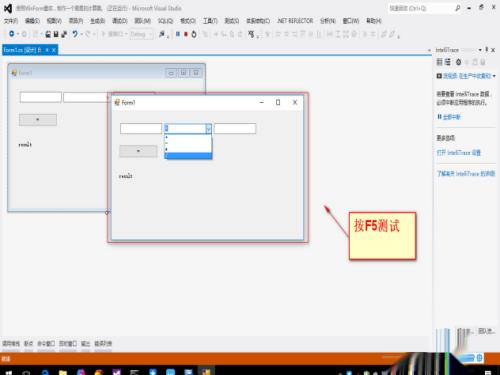Screen dimensions: 500x375
Task: Open the Debug configuration dropdown in toolbar
Action: 141,34
